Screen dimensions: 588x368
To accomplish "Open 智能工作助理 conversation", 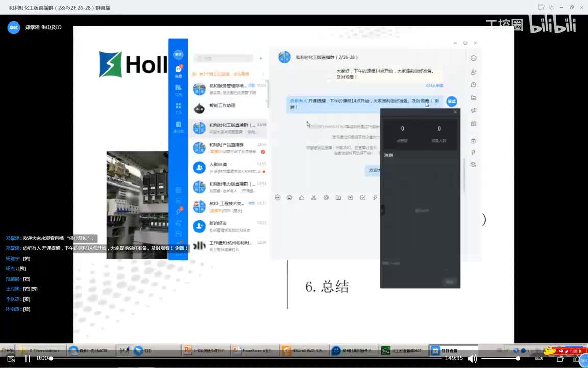I will (229, 108).
